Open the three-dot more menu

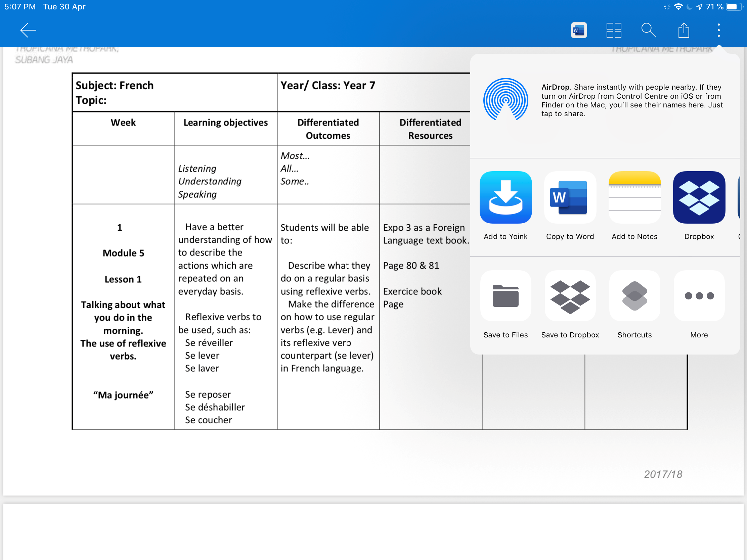click(719, 30)
